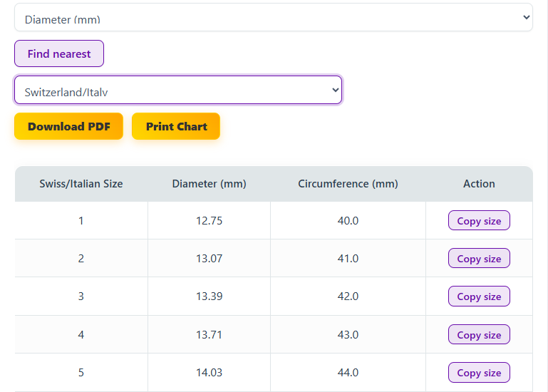Select the 12.75 diameter cell
Image resolution: width=548 pixels, height=392 pixels.
(209, 221)
